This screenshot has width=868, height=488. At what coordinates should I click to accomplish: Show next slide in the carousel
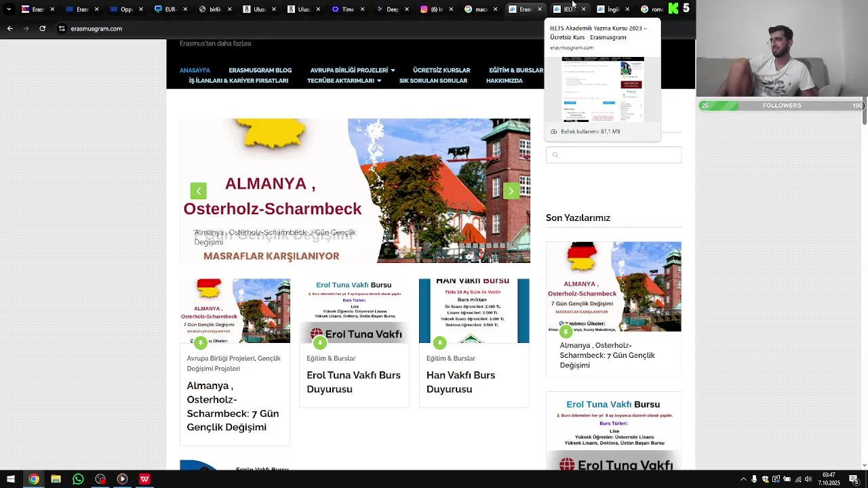point(511,191)
